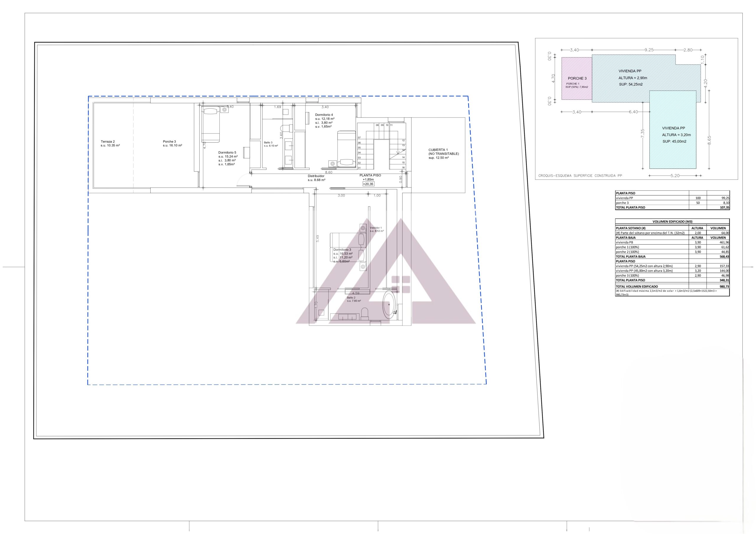Click the toilet symbol in Baño 2
The height and width of the screenshot is (534, 756).
[364, 313]
